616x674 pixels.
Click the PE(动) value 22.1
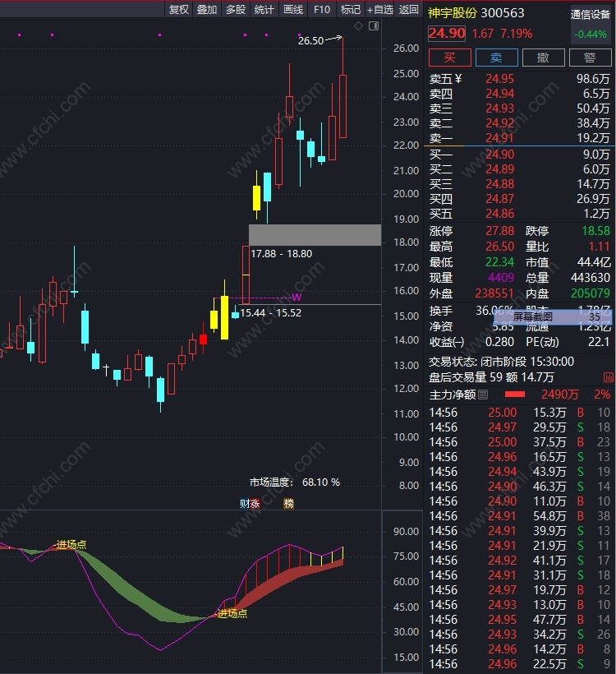pos(599,342)
